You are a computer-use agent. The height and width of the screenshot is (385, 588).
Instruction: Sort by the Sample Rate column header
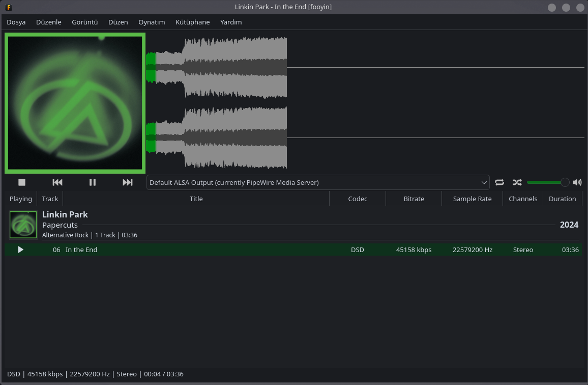tap(472, 199)
